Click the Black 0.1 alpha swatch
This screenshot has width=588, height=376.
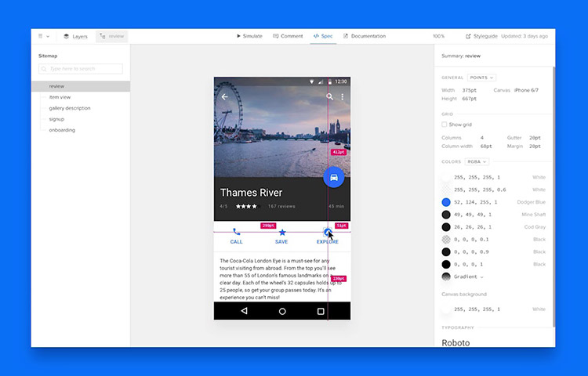[x=446, y=239]
